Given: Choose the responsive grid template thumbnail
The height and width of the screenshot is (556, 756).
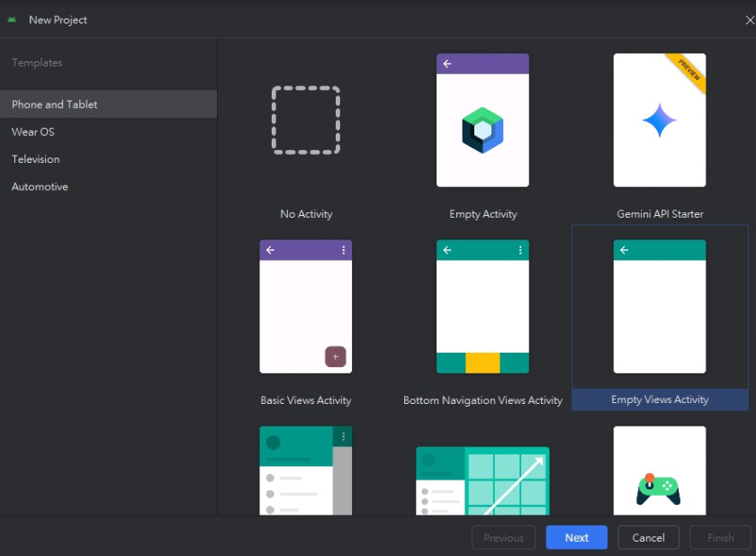Looking at the screenshot, I should [x=482, y=480].
